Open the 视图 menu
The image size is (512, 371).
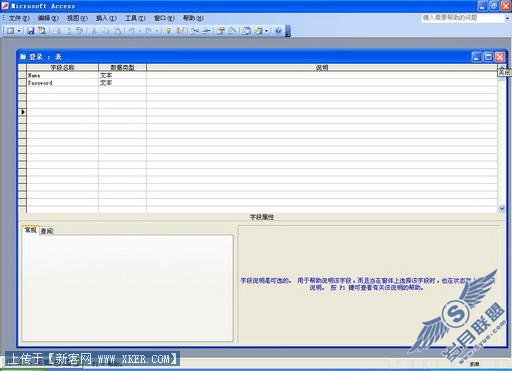pos(77,18)
